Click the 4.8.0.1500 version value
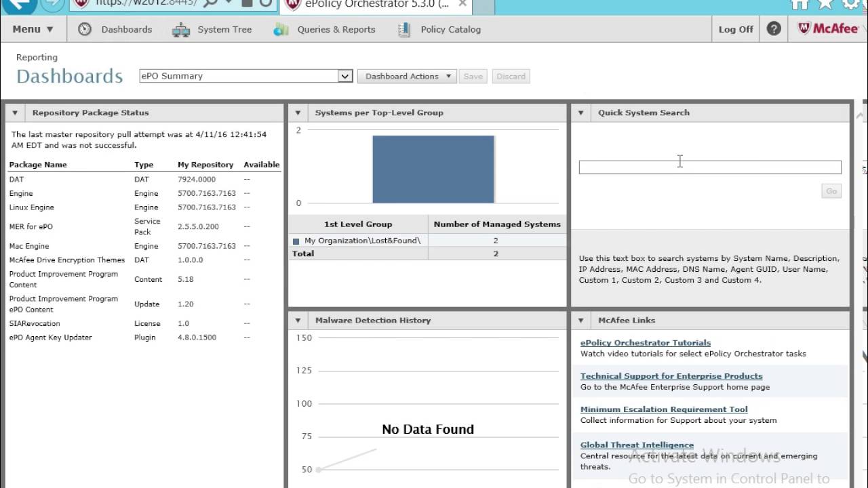This screenshot has width=868, height=488. coord(197,337)
